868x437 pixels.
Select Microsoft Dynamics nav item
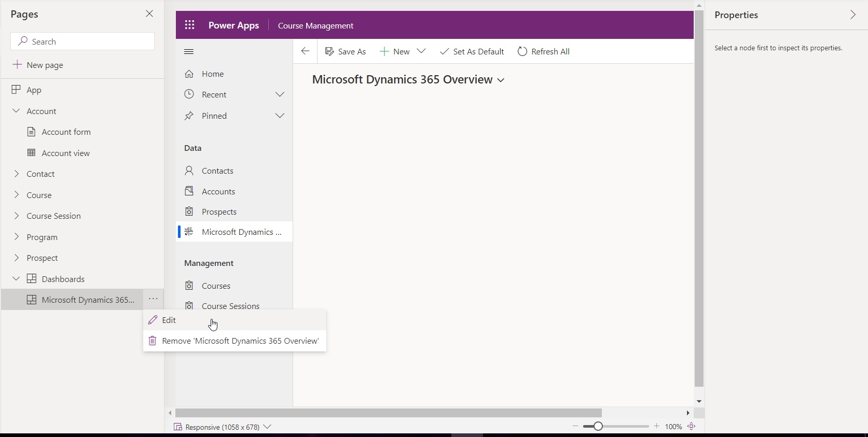pyautogui.click(x=234, y=232)
